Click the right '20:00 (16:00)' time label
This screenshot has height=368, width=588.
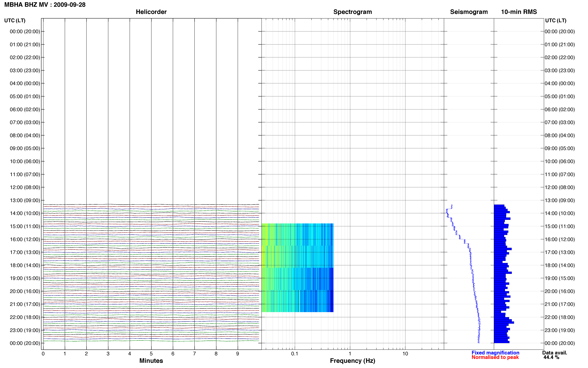pyautogui.click(x=560, y=291)
